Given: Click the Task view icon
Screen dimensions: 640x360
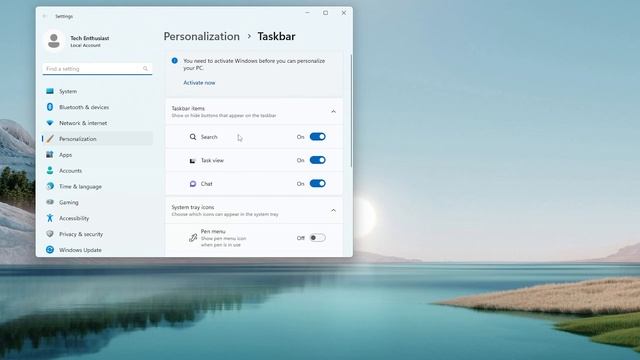Looking at the screenshot, I should pyautogui.click(x=193, y=160).
